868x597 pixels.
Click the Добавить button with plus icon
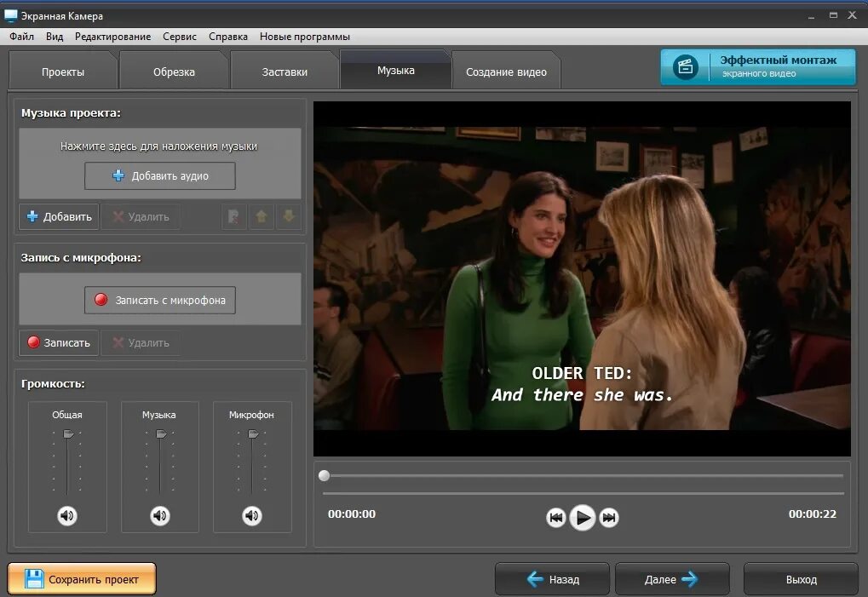click(60, 216)
